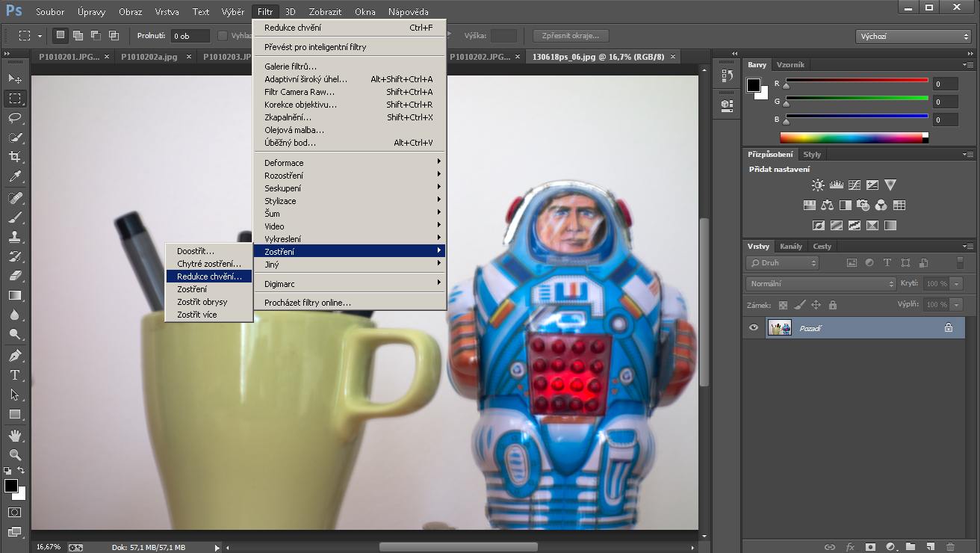Open the Normální blend mode dropdown

pos(820,284)
